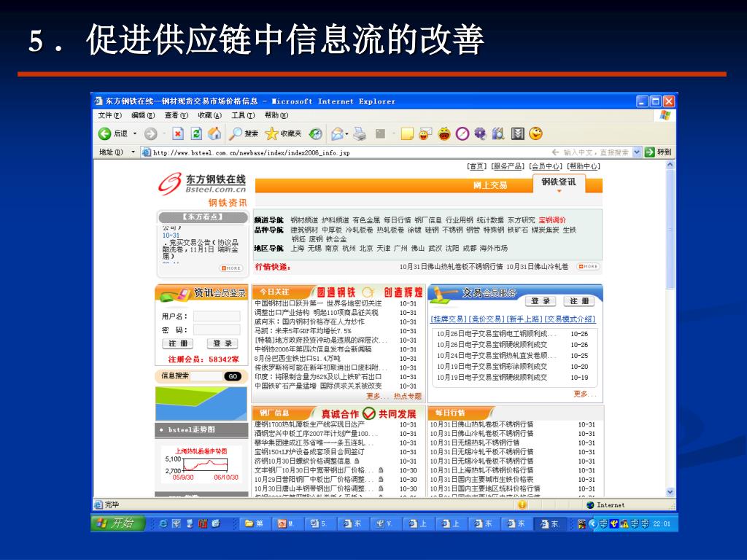Expand the address bar search dropdown arrow

click(637, 152)
